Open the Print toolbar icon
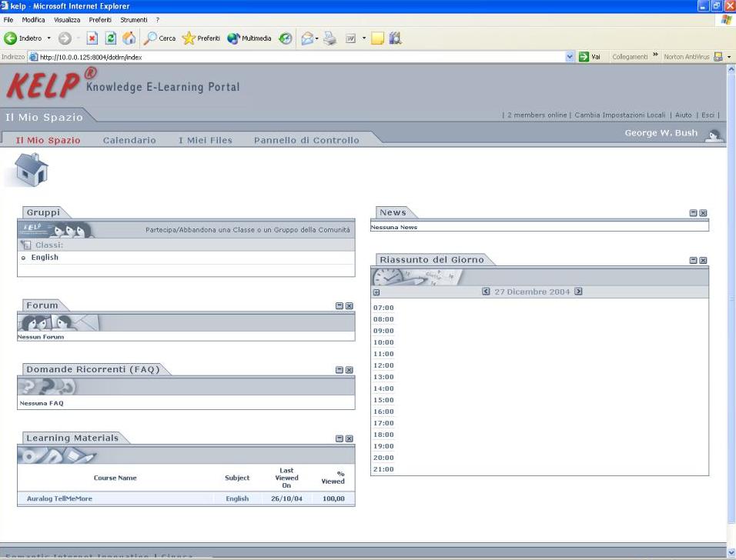Screen dimensions: 736x560 (x=330, y=38)
